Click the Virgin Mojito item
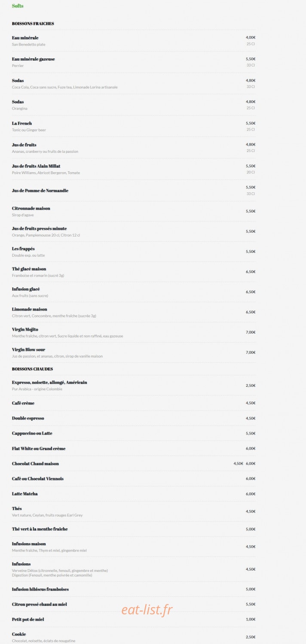The width and height of the screenshot is (306, 644). [25, 330]
